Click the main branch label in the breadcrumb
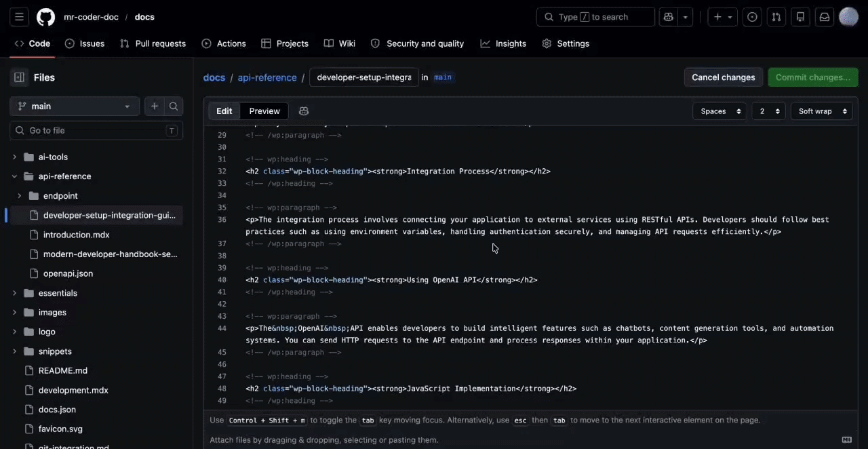This screenshot has width=868, height=449. click(443, 77)
